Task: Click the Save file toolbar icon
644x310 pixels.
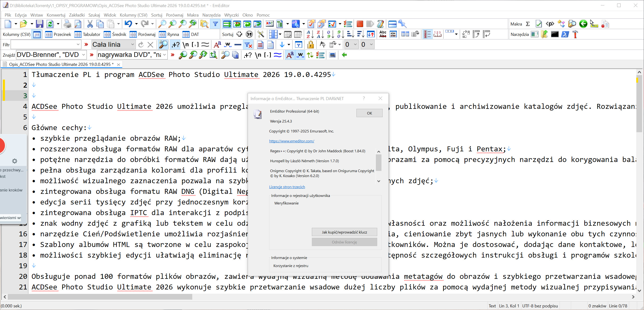Action: pos(39,24)
